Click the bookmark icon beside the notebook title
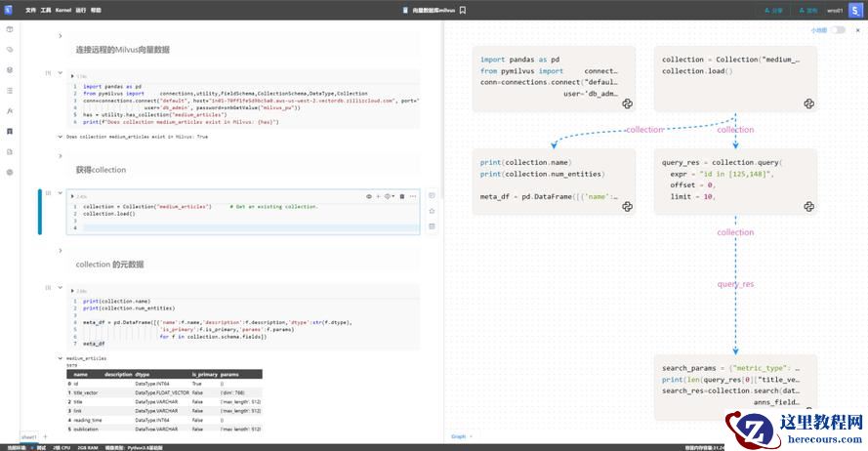The width and height of the screenshot is (868, 451). point(463,10)
